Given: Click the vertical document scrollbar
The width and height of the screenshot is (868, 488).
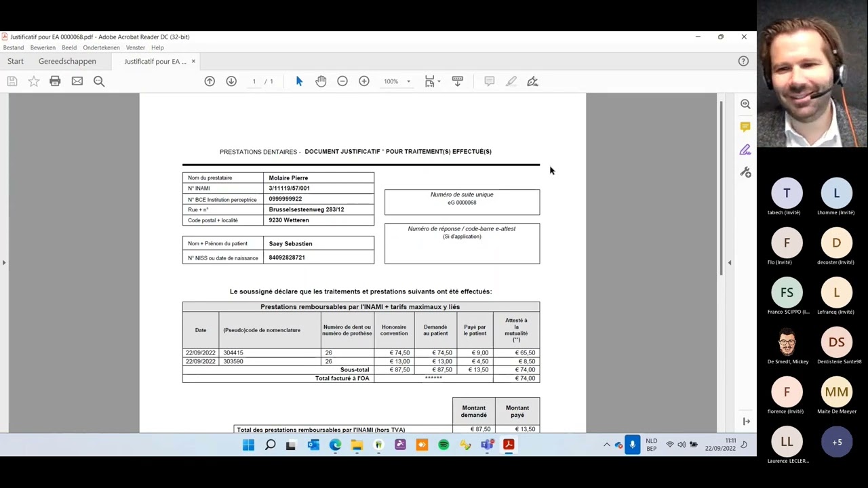Looking at the screenshot, I should (x=721, y=188).
